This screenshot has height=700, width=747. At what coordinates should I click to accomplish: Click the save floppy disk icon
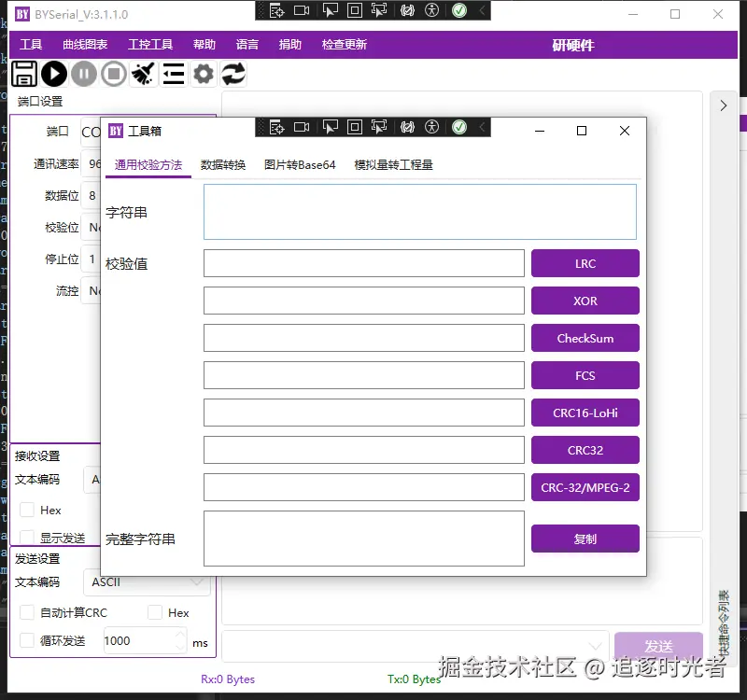tap(24, 75)
